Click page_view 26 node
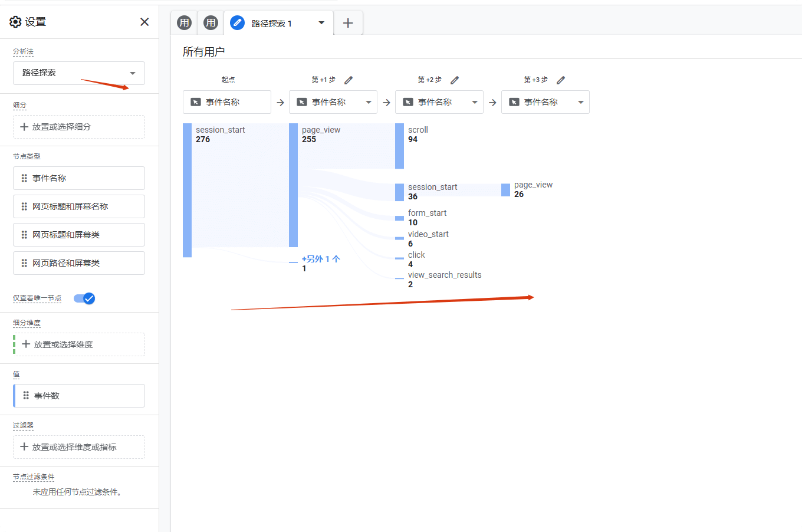The height and width of the screenshot is (532, 802). [x=506, y=190]
